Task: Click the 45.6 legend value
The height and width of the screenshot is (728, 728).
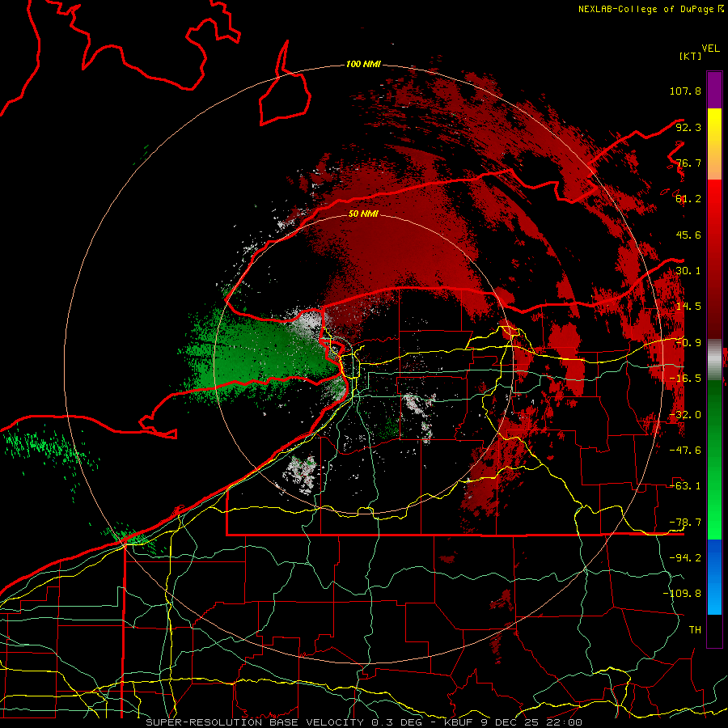Action: pyautogui.click(x=688, y=235)
